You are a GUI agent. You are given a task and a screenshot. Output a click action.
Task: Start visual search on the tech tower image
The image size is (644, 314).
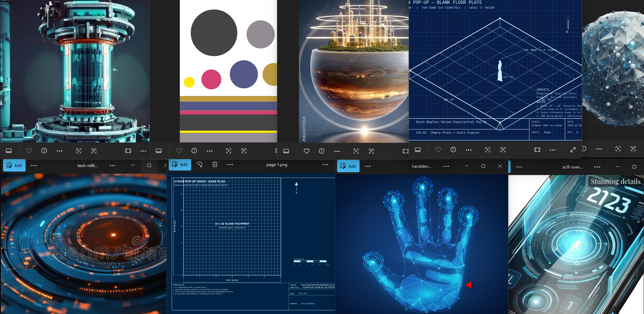[x=79, y=151]
